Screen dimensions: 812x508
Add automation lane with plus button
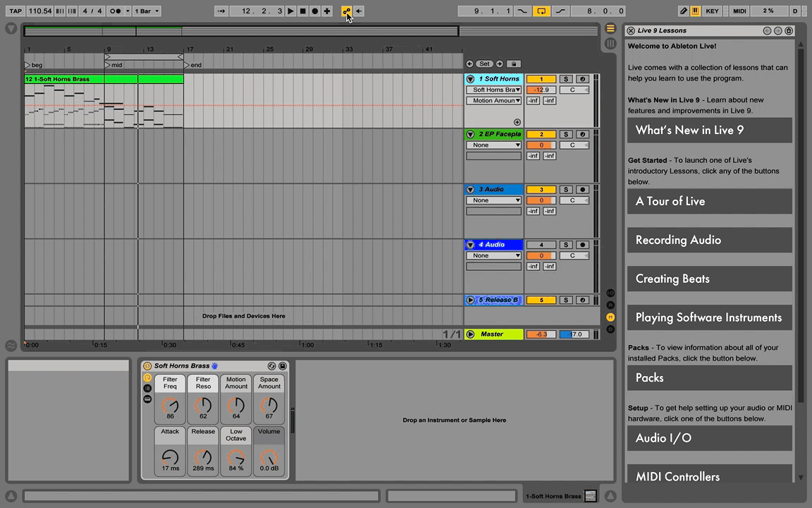pos(517,122)
